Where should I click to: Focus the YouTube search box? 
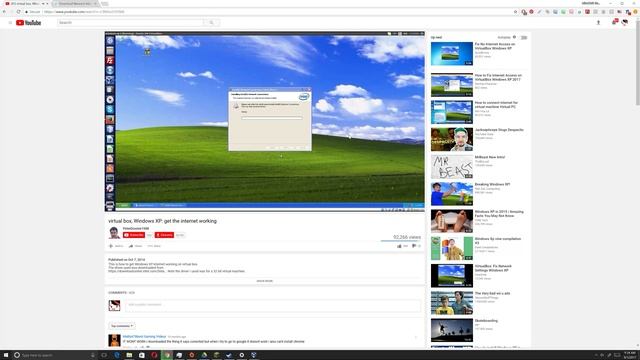click(x=130, y=23)
